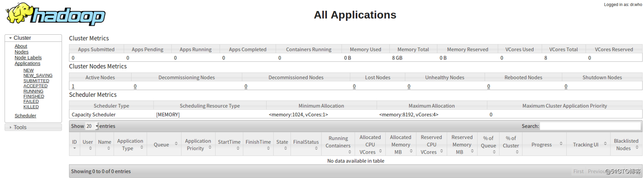Open the Decommissioning Nodes count link
Screen dimensions: 644x178
135,86
